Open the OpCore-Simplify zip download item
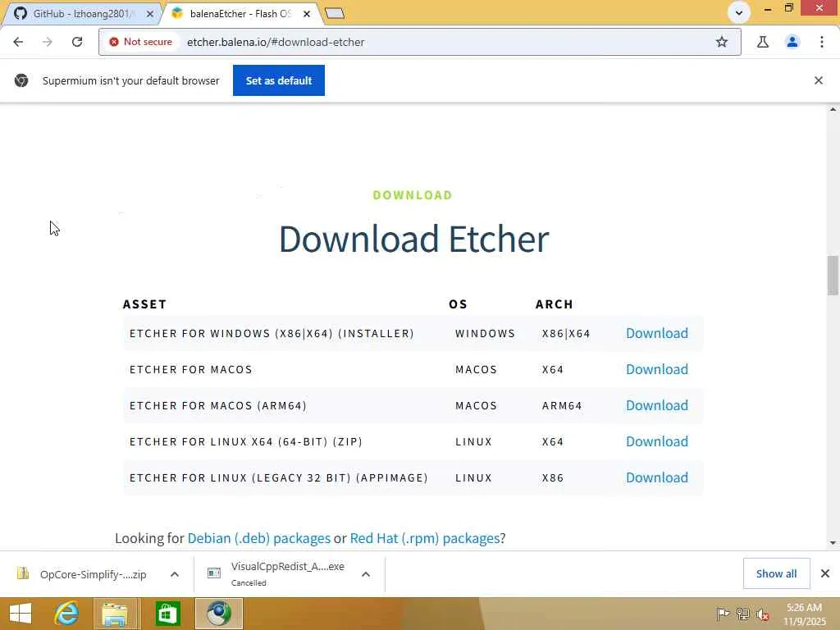This screenshot has width=840, height=630. point(83,574)
